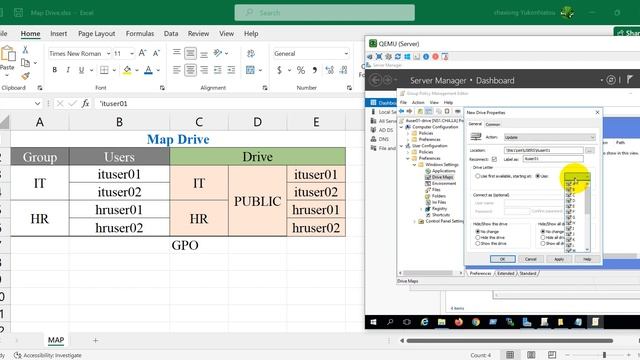Click the Accounting dollar format icon

pos(279,70)
